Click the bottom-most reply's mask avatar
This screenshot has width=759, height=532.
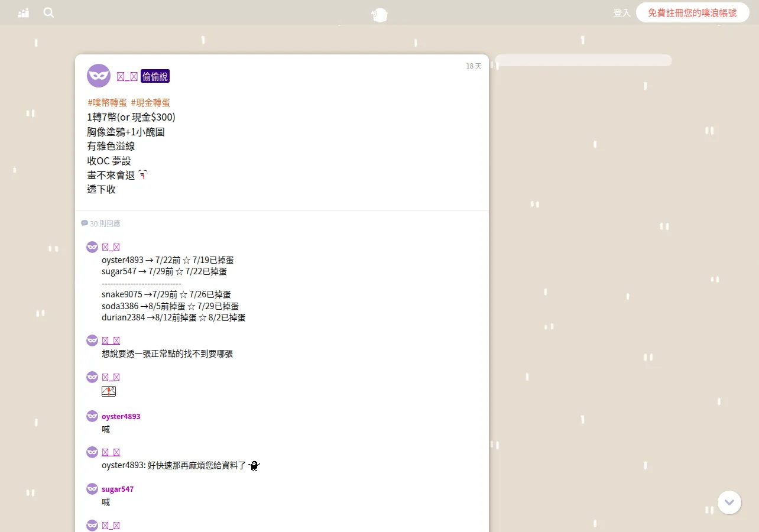click(x=92, y=525)
